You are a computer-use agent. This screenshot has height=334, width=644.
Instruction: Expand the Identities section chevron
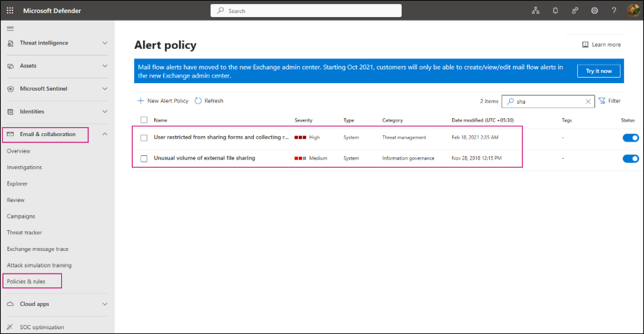pos(105,111)
